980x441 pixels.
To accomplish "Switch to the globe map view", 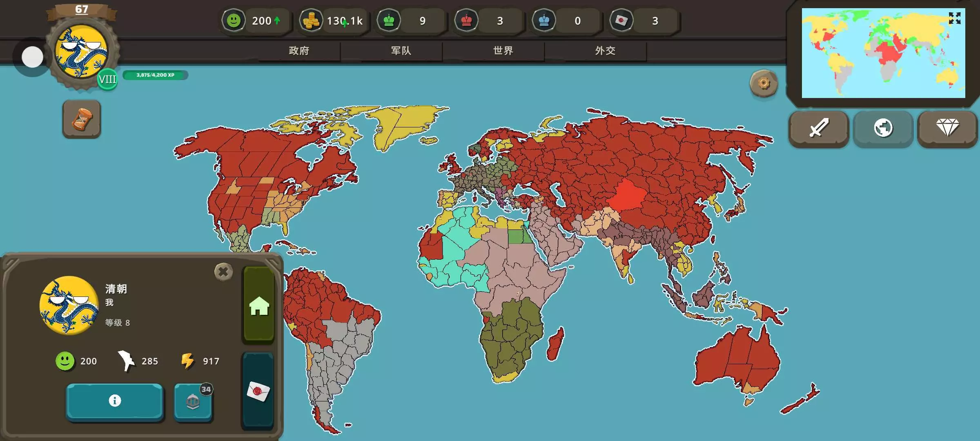I will 883,128.
